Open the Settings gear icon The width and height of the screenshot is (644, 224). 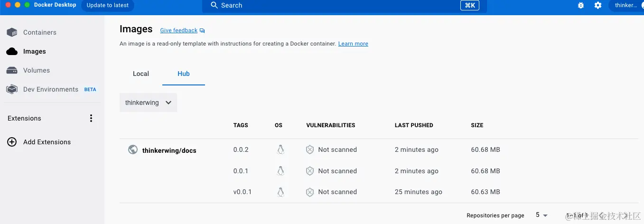(x=598, y=5)
